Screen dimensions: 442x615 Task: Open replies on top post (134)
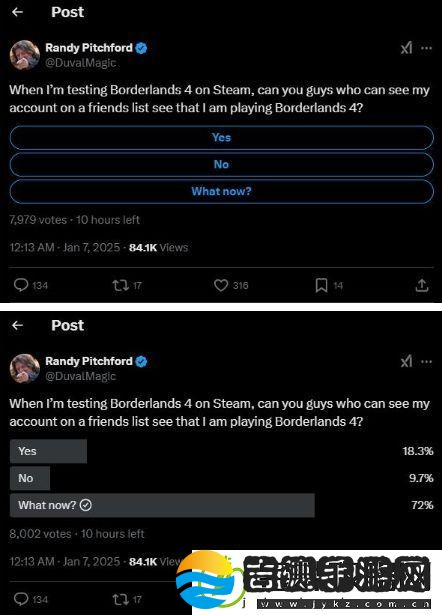(31, 285)
